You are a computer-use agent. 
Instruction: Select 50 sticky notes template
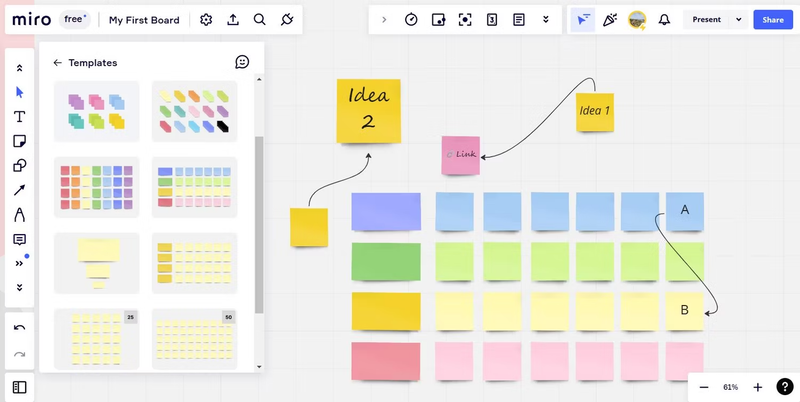[194, 339]
